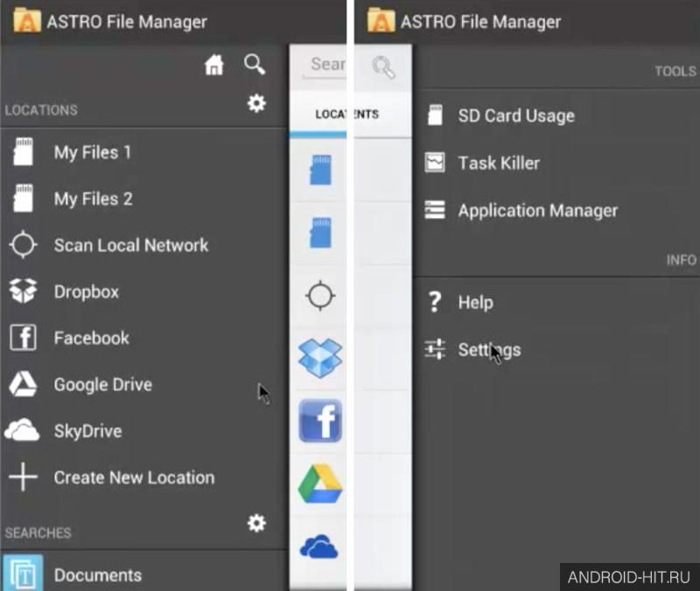The height and width of the screenshot is (591, 700).
Task: Tap the Task Killer graph icon
Action: (x=435, y=163)
